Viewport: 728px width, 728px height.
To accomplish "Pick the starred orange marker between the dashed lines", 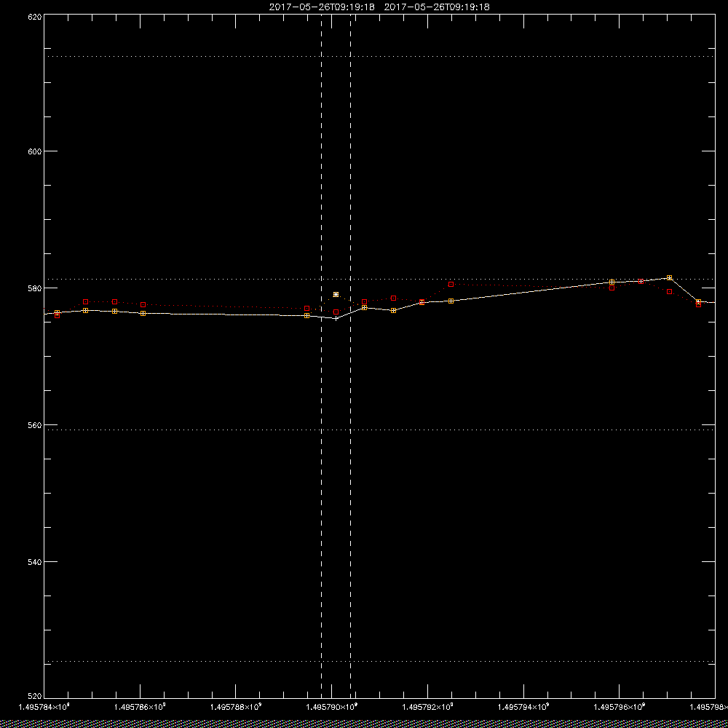I will [x=336, y=294].
